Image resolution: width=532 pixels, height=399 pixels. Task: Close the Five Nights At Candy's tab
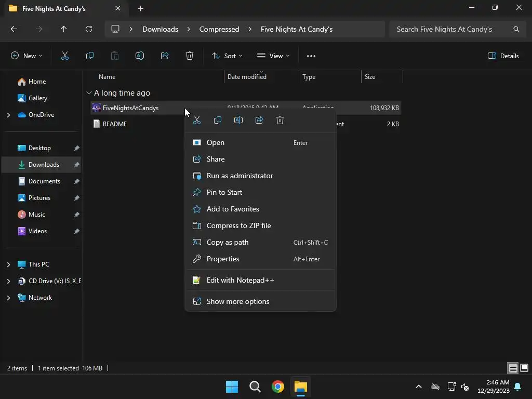click(118, 8)
